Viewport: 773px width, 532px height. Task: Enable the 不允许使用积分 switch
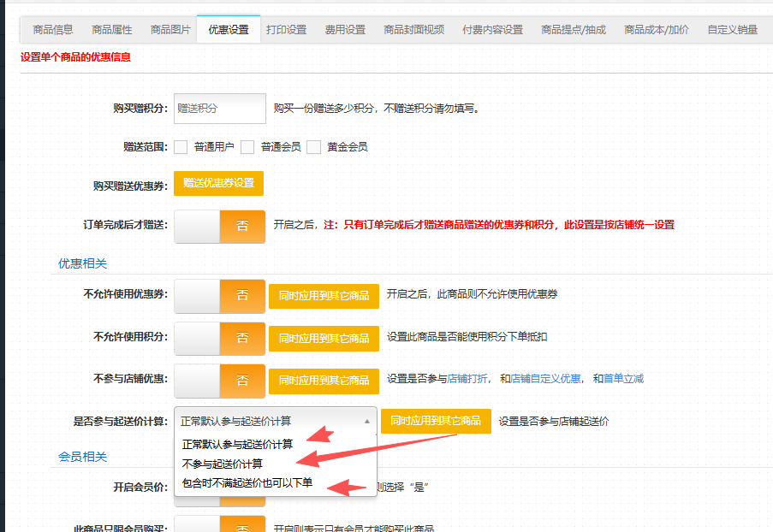coord(219,337)
